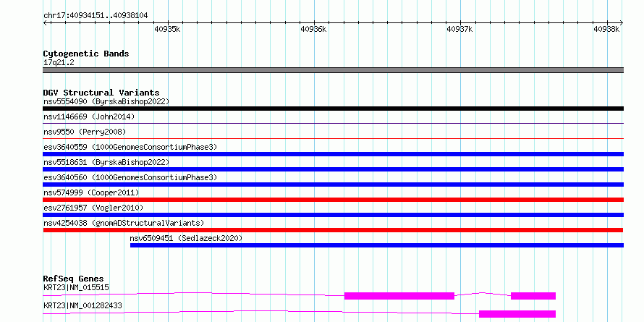Click the RefSeq Genes track title
This screenshot has width=644, height=322.
click(x=73, y=279)
